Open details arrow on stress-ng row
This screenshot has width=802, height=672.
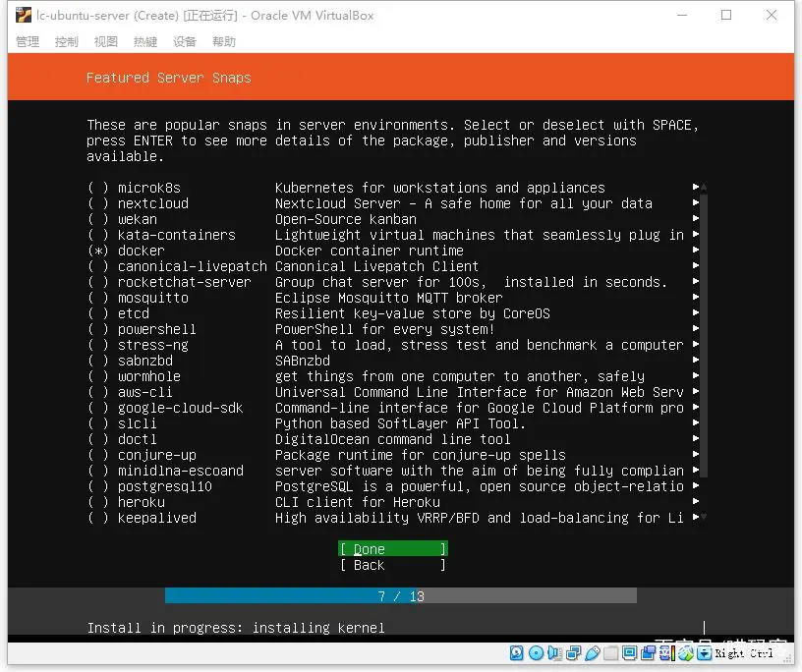[696, 344]
